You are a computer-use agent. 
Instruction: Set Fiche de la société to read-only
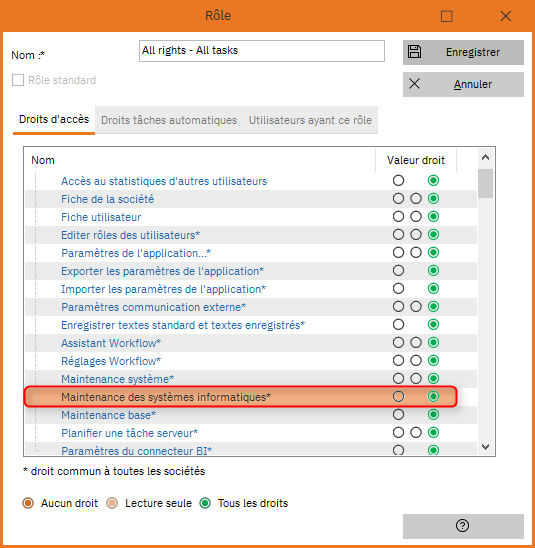pos(416,199)
